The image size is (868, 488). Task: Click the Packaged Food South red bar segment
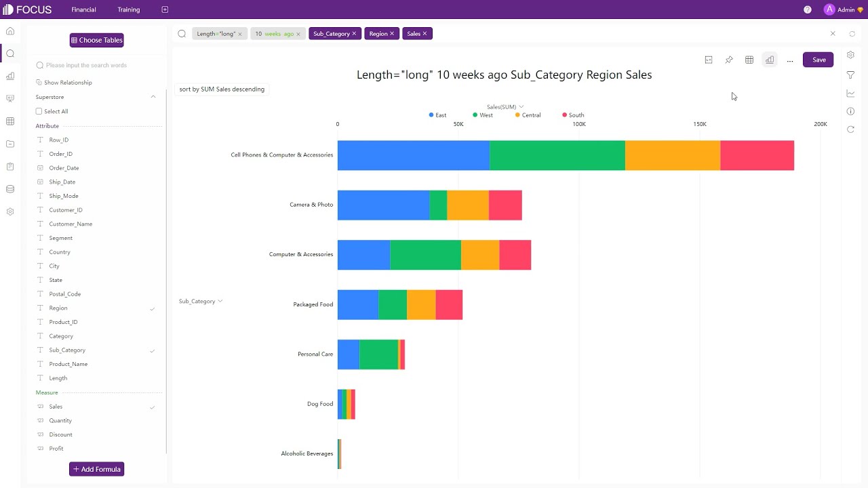449,304
